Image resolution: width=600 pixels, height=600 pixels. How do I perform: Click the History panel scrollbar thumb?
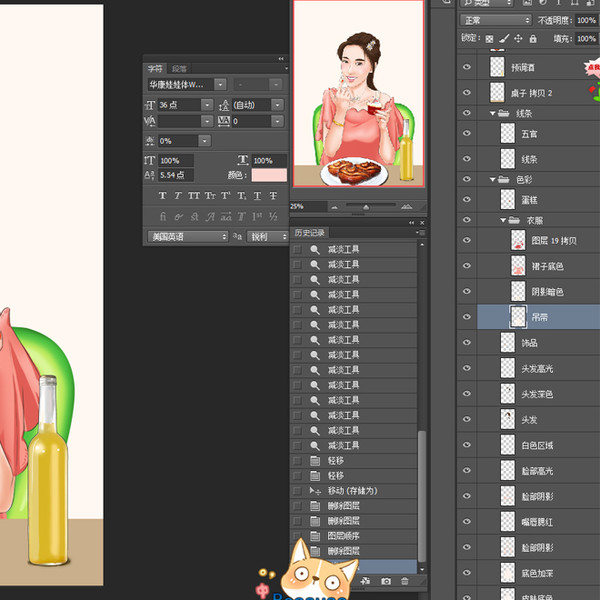click(422, 496)
